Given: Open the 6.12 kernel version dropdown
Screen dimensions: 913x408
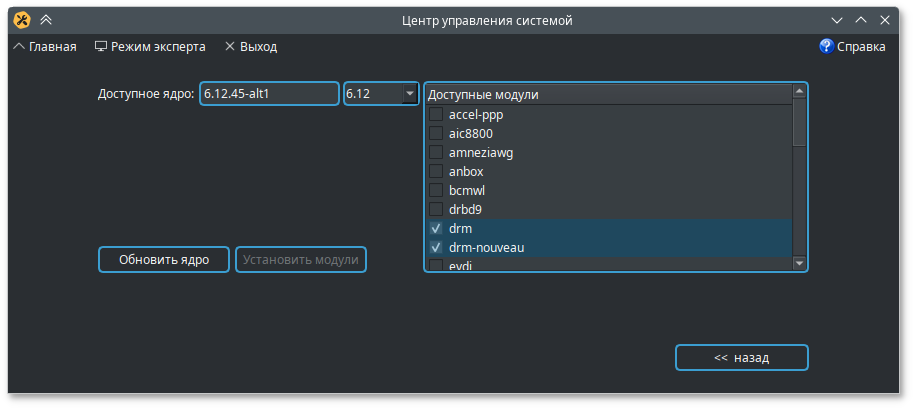Looking at the screenshot, I should pyautogui.click(x=409, y=93).
